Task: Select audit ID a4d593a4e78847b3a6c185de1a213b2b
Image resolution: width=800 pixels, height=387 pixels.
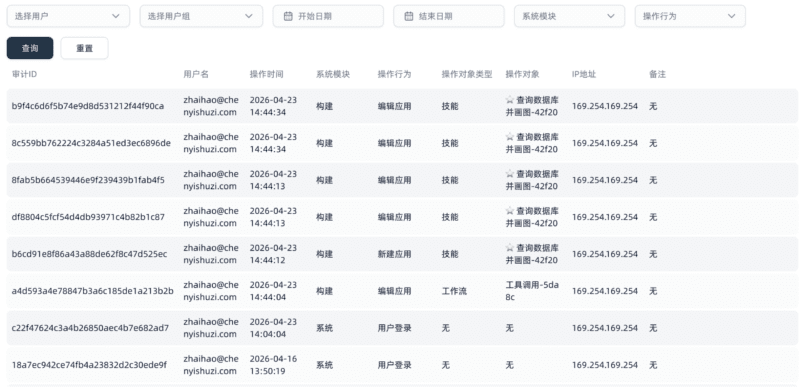Action: pos(92,291)
